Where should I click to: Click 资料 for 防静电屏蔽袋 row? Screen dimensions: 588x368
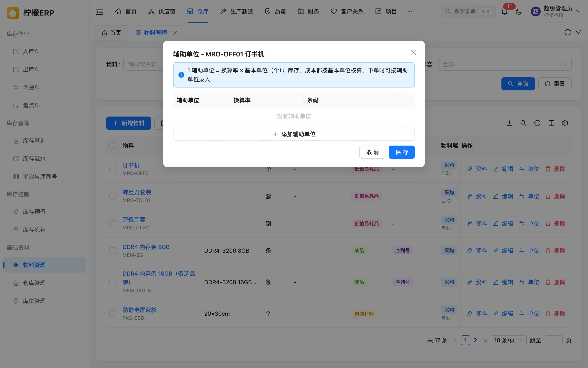477,314
